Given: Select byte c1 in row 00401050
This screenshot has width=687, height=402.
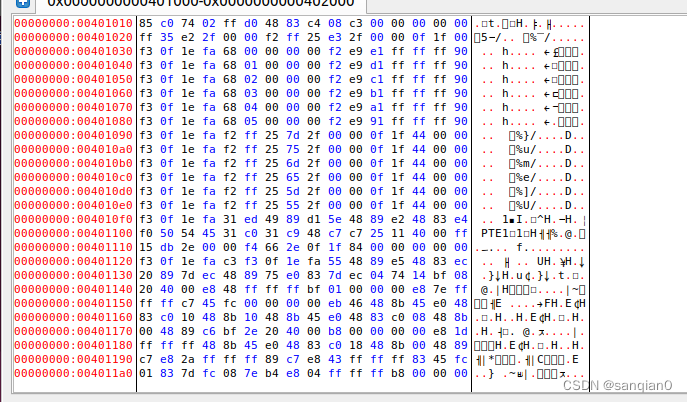Looking at the screenshot, I should [377, 79].
